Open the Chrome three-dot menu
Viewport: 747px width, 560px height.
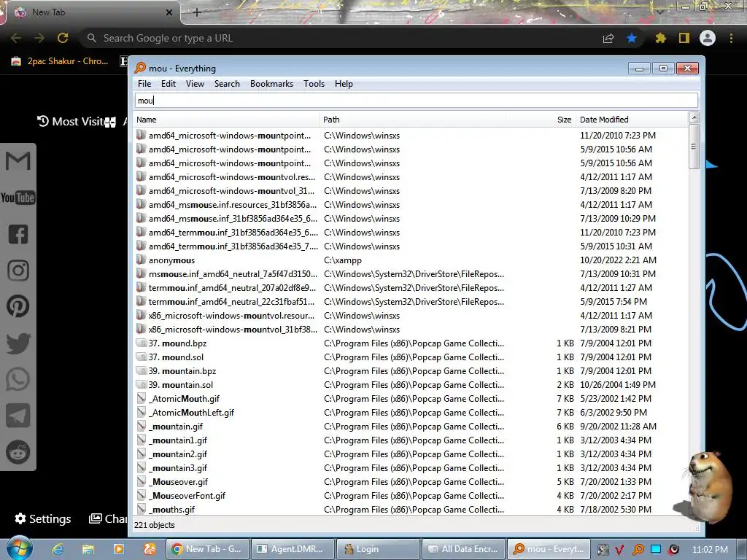(731, 38)
